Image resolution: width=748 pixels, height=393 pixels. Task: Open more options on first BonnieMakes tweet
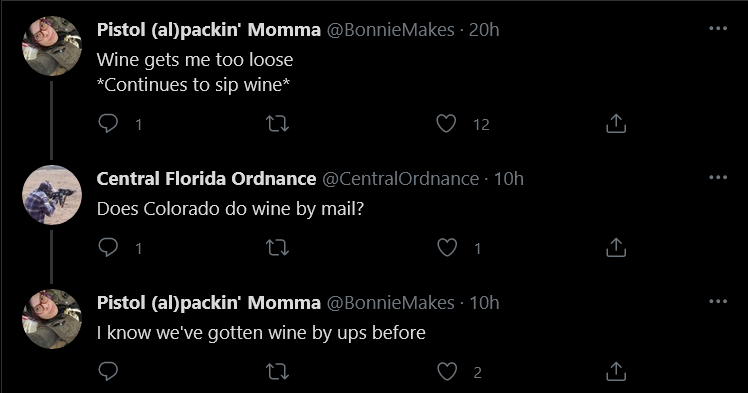[718, 29]
